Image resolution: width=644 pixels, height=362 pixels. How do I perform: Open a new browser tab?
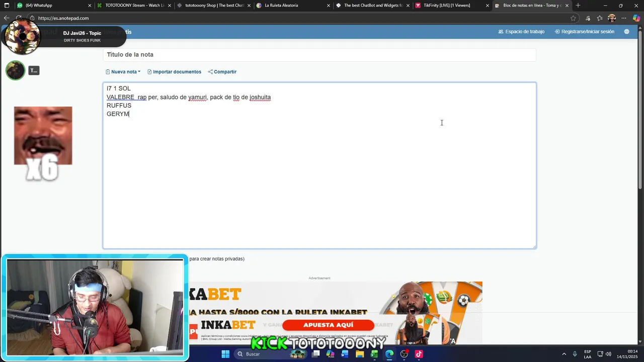pos(578,6)
